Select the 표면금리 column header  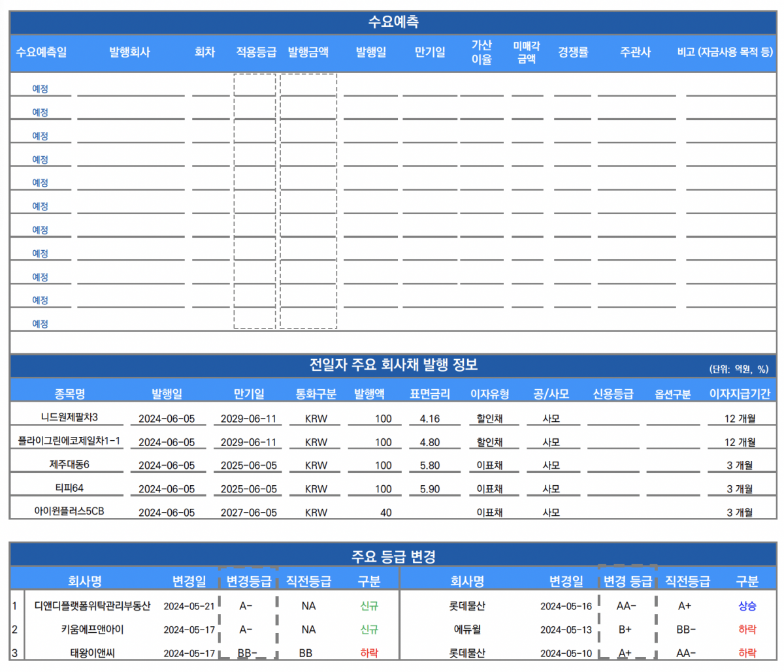coord(430,394)
